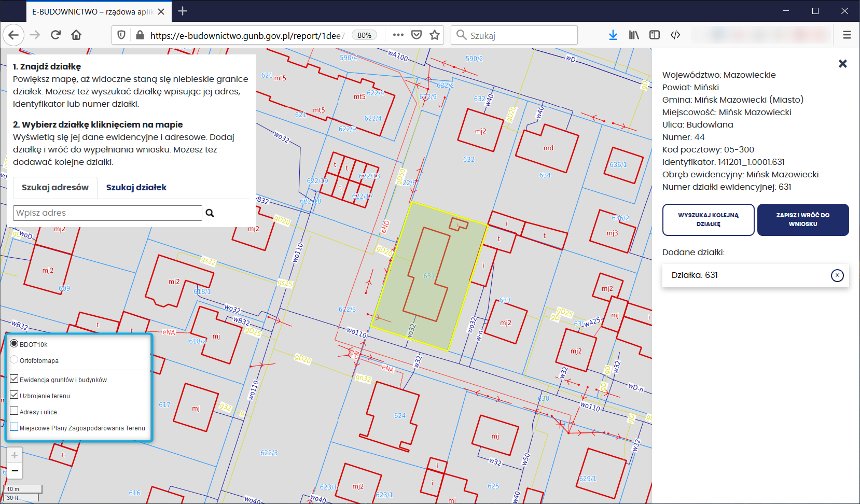The width and height of the screenshot is (860, 504).
Task: Switch to Szukaj działek tab
Action: [136, 188]
